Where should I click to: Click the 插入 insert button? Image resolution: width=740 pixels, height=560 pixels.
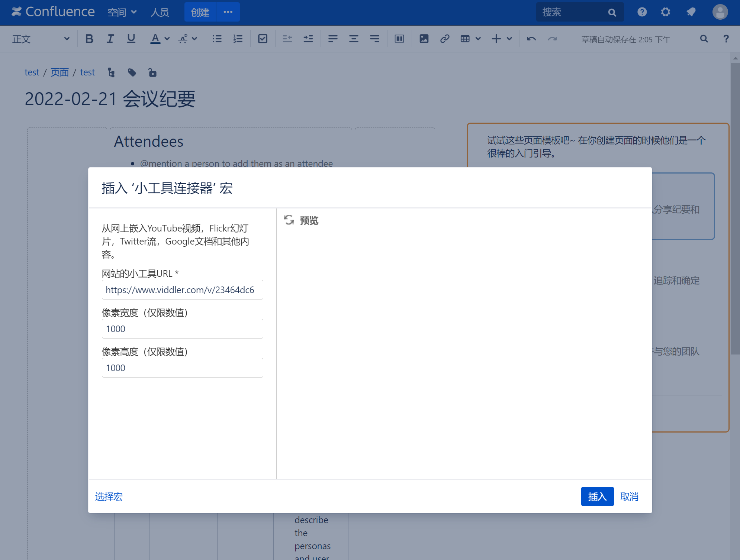[x=597, y=496]
